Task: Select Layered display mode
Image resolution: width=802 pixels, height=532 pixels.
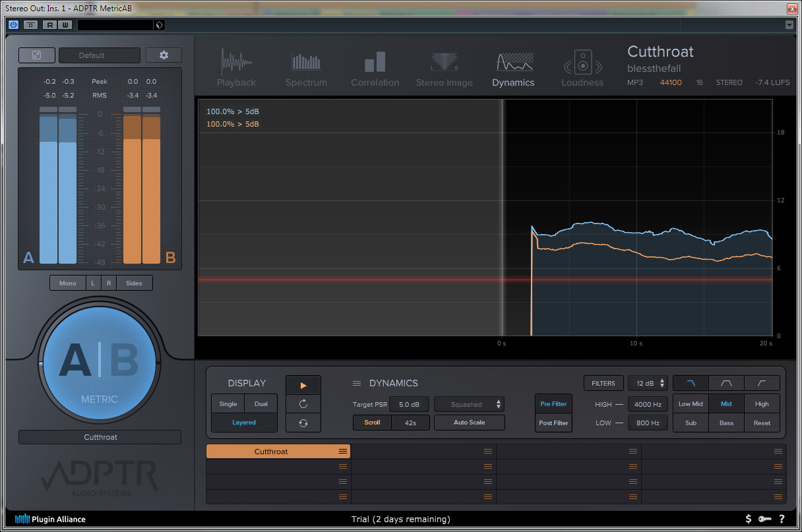Action: [x=244, y=423]
